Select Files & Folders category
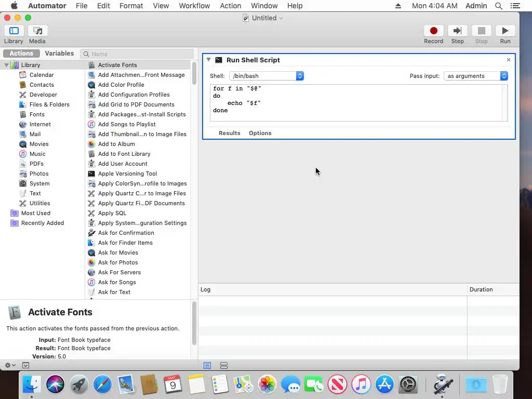This screenshot has height=399, width=532. (49, 104)
